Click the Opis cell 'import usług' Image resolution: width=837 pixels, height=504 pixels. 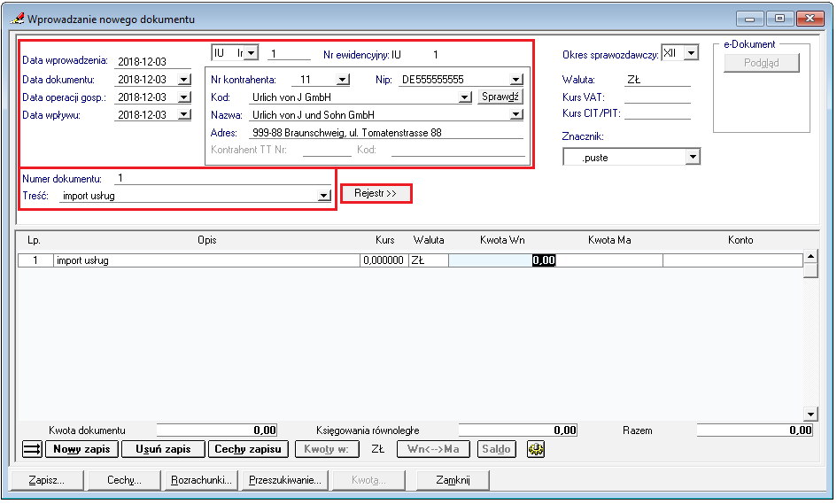pyautogui.click(x=207, y=260)
